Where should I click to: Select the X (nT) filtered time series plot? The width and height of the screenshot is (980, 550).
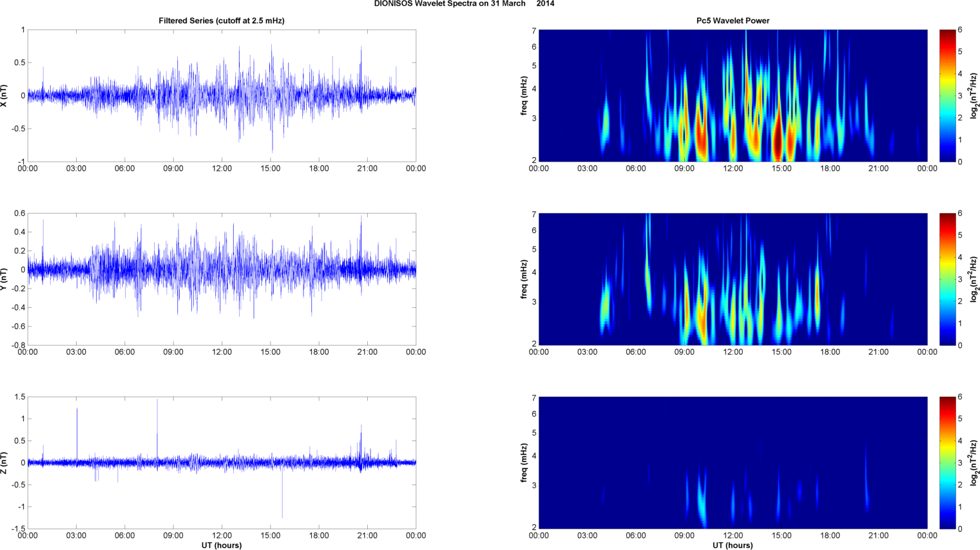222,95
